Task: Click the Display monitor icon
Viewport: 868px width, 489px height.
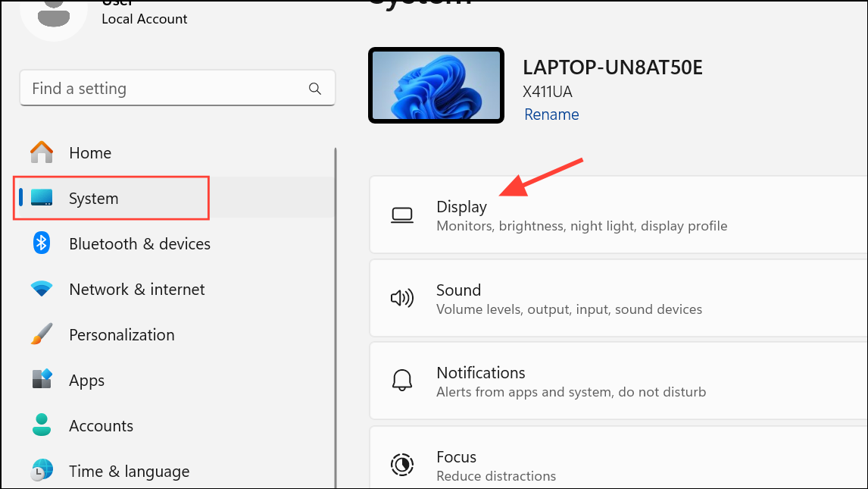Action: (x=402, y=215)
